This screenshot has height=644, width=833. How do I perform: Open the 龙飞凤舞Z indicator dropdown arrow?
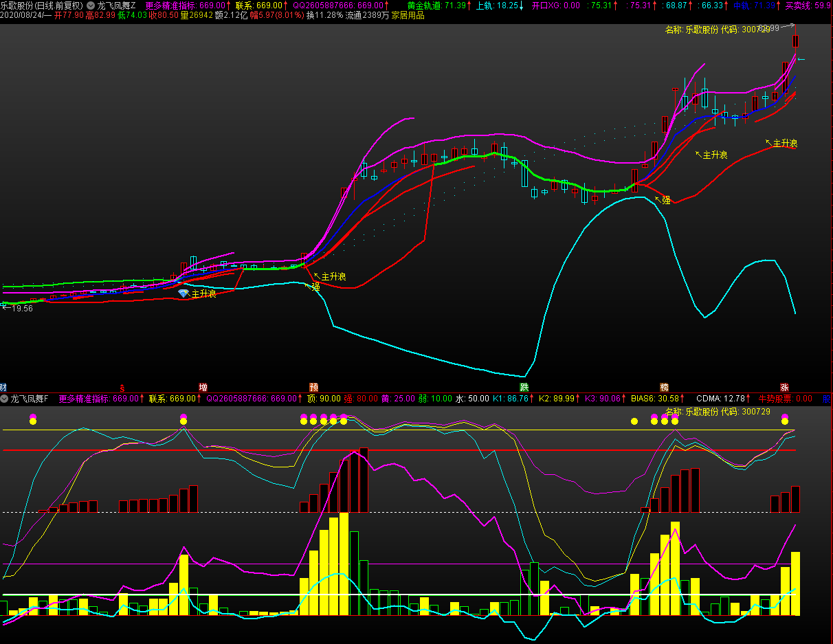91,5
